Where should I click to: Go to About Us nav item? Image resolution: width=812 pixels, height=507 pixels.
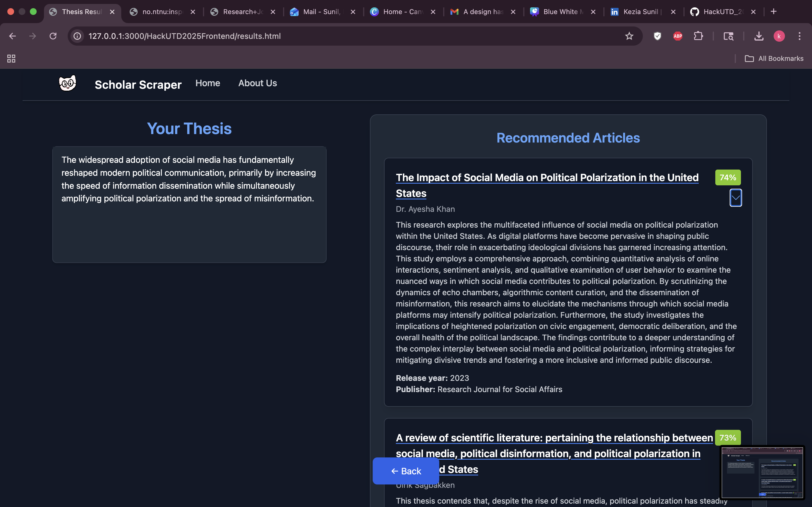click(257, 83)
